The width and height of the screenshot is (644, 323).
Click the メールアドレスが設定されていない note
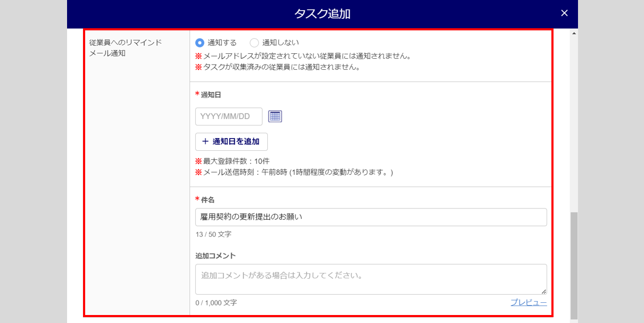[303, 56]
